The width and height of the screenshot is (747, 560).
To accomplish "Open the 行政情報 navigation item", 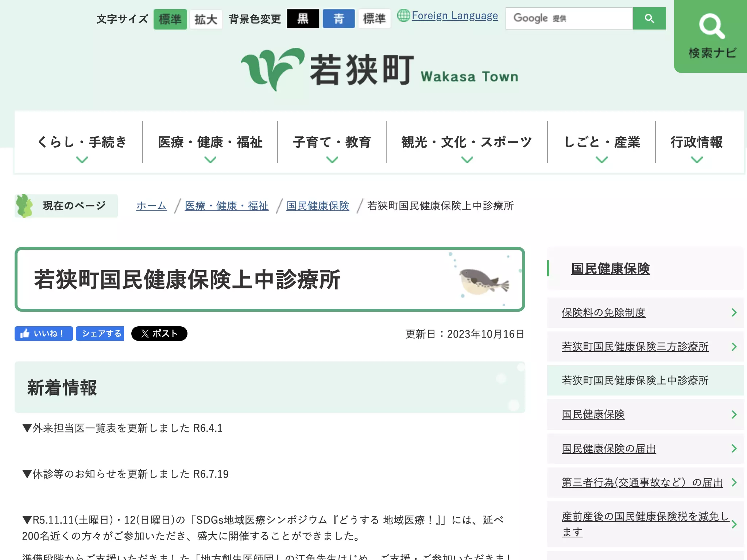I will pos(697,142).
